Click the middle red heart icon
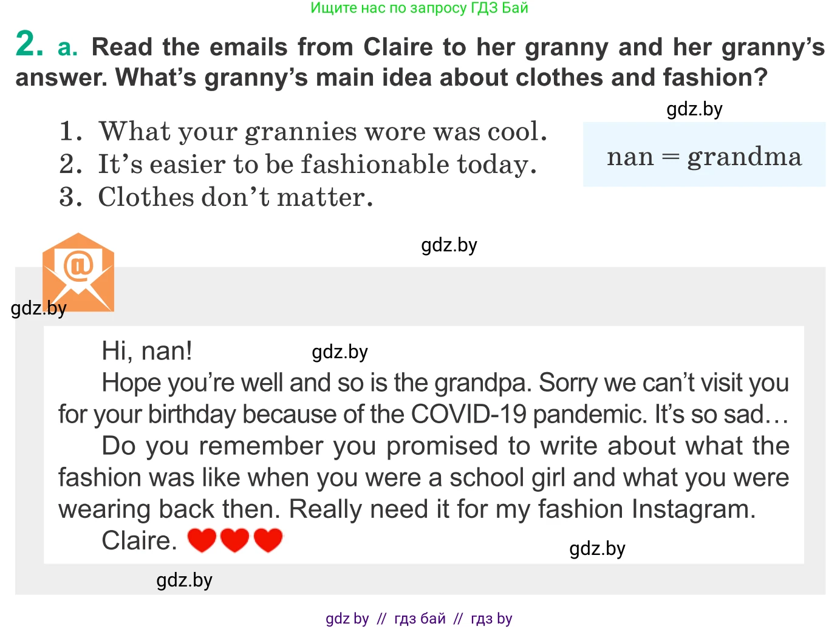The width and height of the screenshot is (840, 629). tap(235, 540)
